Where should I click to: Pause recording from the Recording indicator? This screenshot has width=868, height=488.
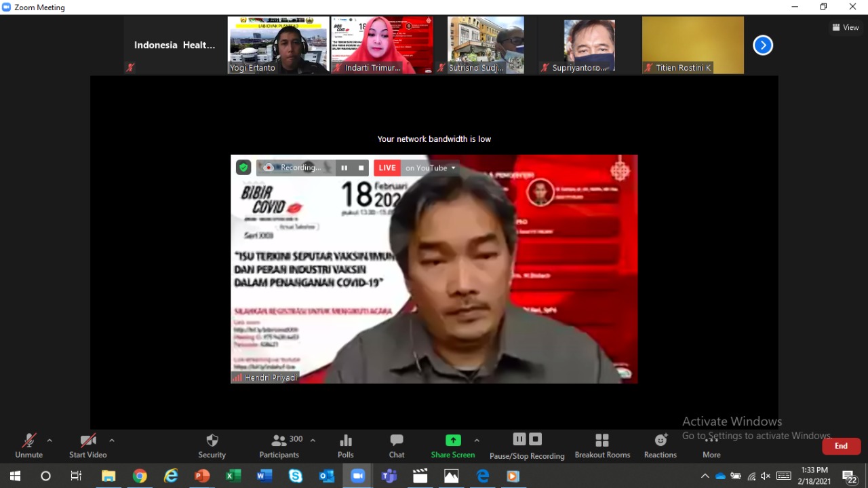[x=344, y=168]
